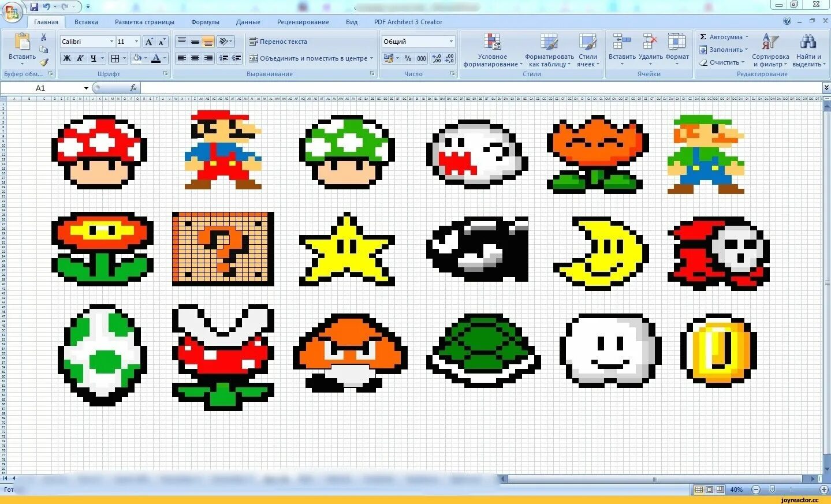This screenshot has height=504, width=831.
Task: Apply cell borders with the borders icon
Action: 115,58
